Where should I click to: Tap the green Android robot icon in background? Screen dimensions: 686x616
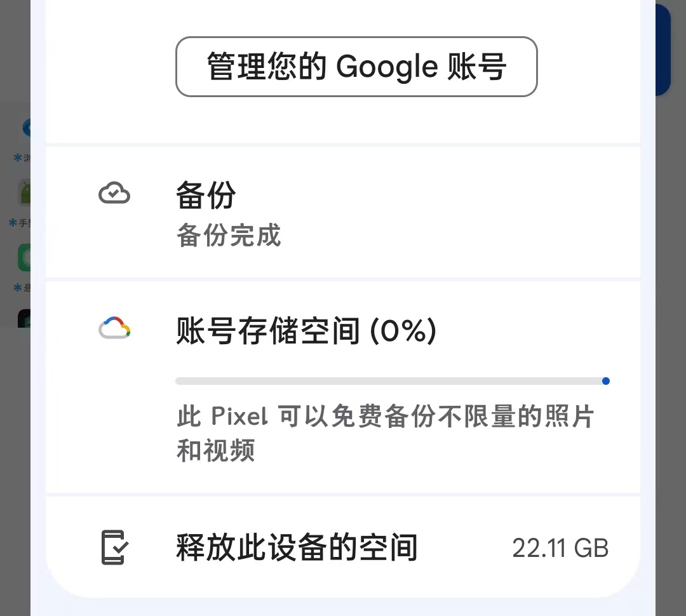coord(25,192)
